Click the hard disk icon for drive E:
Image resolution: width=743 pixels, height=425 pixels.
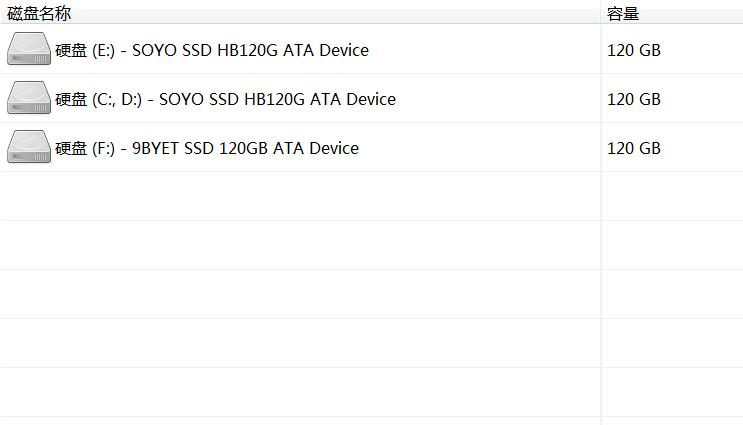[29, 48]
